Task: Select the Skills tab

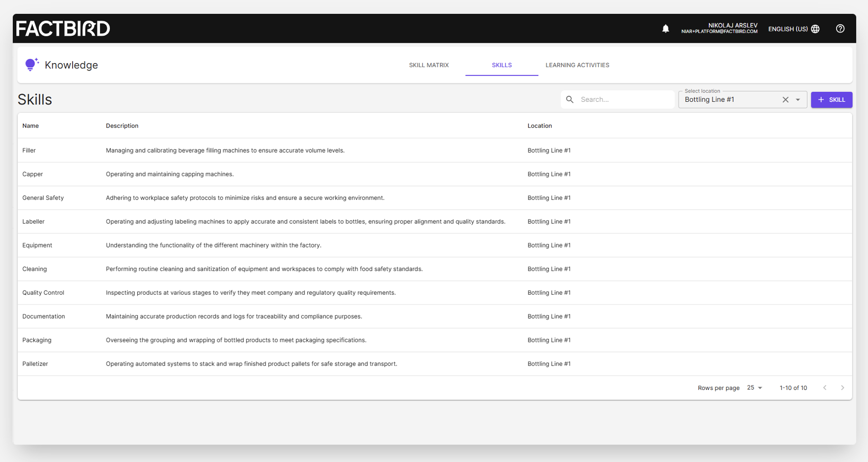Action: tap(502, 65)
